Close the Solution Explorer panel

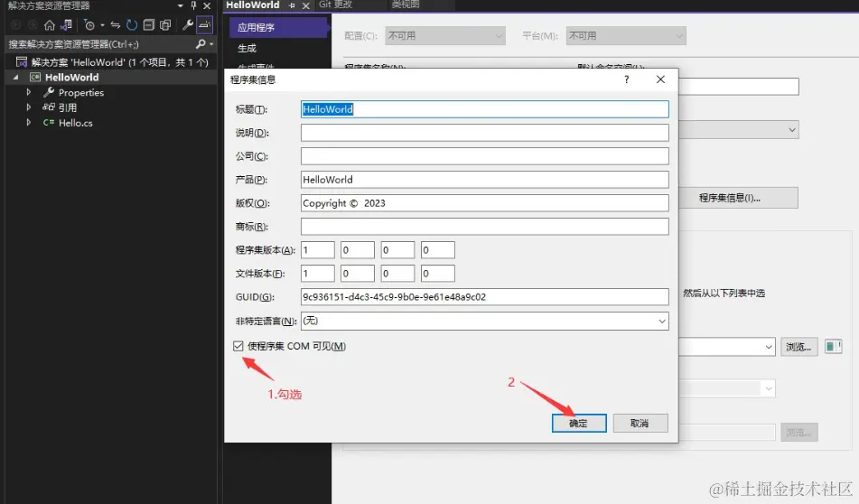(207, 5)
